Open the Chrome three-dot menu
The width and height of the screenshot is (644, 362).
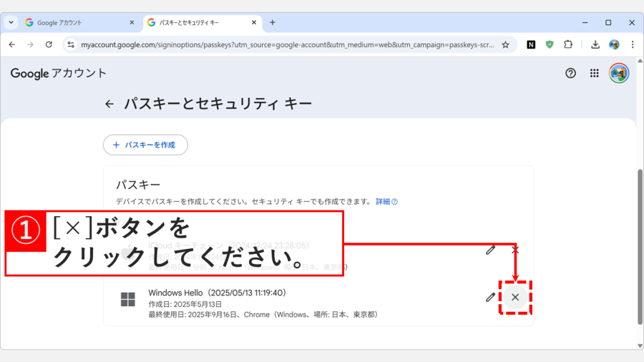[x=631, y=45]
